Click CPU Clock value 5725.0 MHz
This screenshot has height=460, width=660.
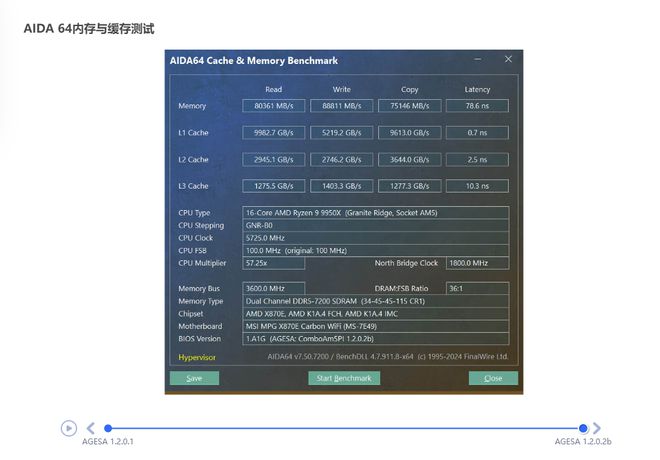[x=375, y=238]
